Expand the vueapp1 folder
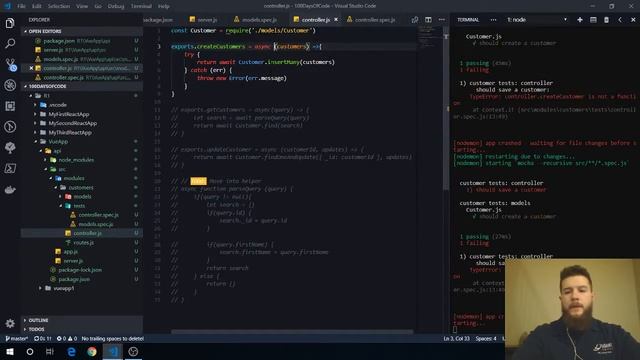 pyautogui.click(x=64, y=288)
